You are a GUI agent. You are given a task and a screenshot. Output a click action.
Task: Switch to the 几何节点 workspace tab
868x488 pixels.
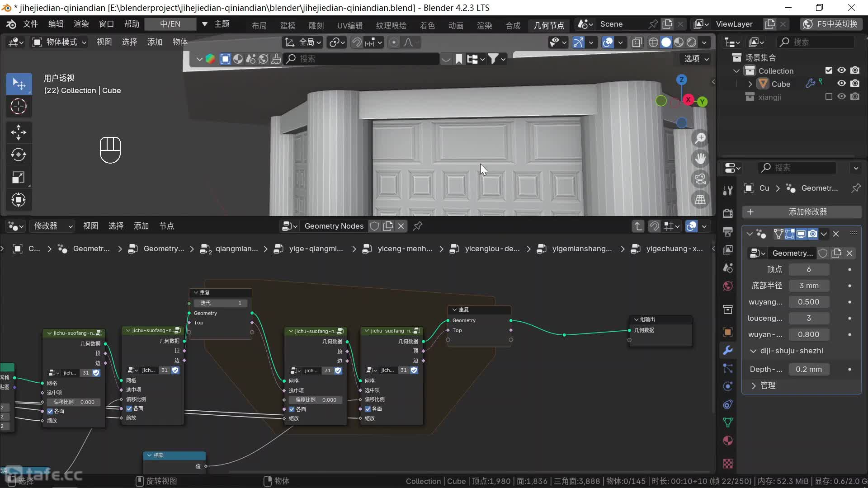click(x=548, y=25)
